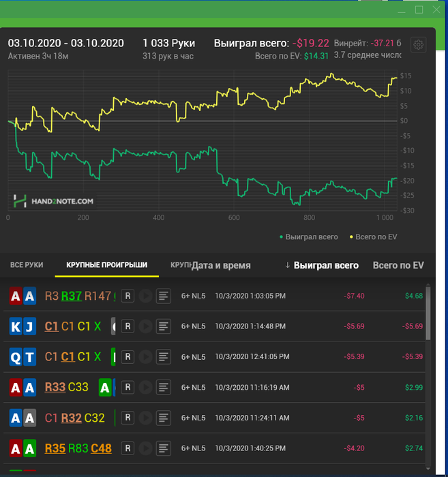Screen dimensions: 448x477
Task: Click the -37.21 winrate value
Action: pyautogui.click(x=383, y=43)
